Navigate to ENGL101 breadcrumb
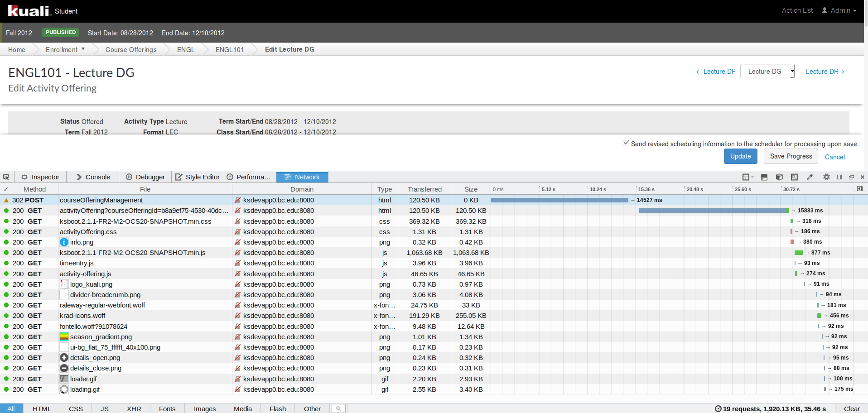 pos(229,49)
